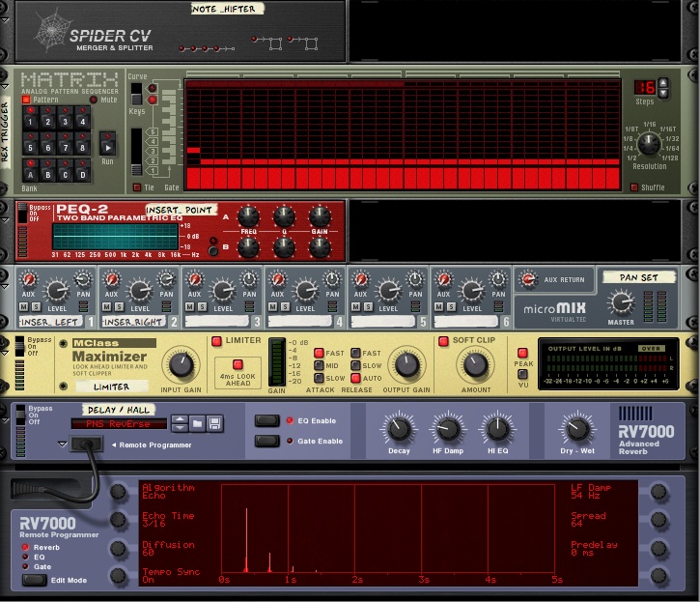
Task: Choose Matrix bank D button
Action: coord(83,171)
